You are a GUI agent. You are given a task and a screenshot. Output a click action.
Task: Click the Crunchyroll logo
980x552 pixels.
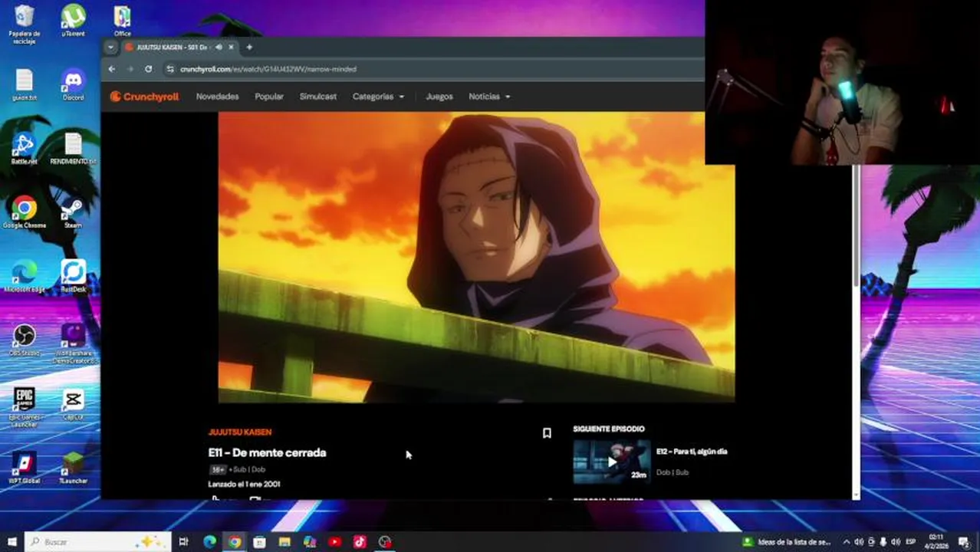(x=144, y=97)
